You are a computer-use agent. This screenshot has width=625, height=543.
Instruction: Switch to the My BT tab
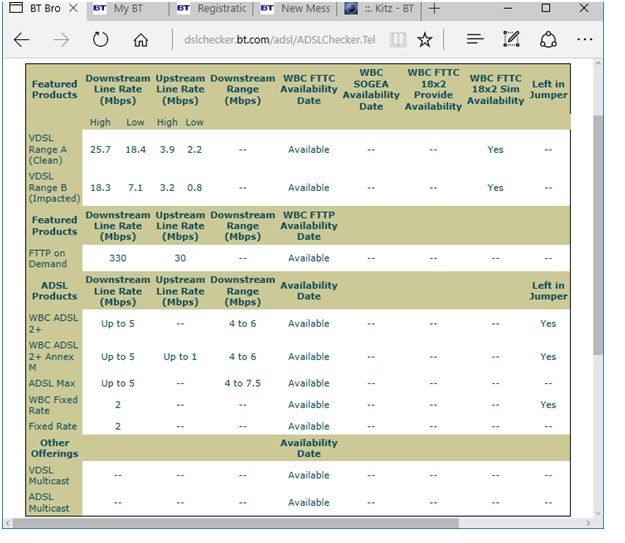[x=128, y=9]
